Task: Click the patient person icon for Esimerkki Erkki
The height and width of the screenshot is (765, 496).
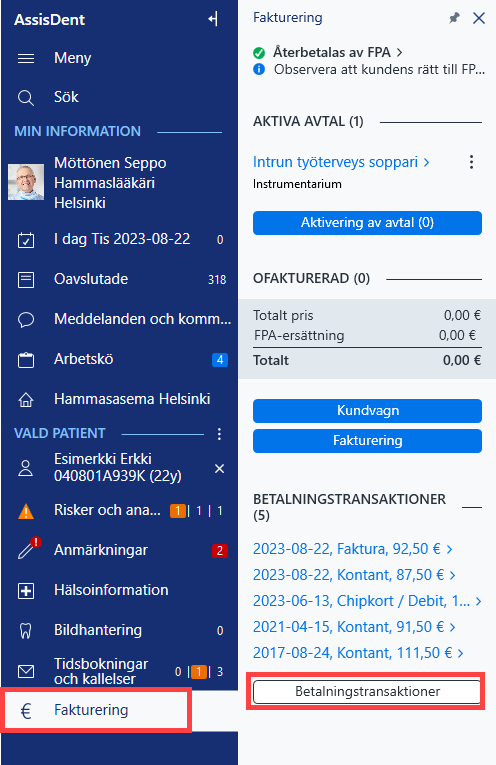Action: point(26,468)
